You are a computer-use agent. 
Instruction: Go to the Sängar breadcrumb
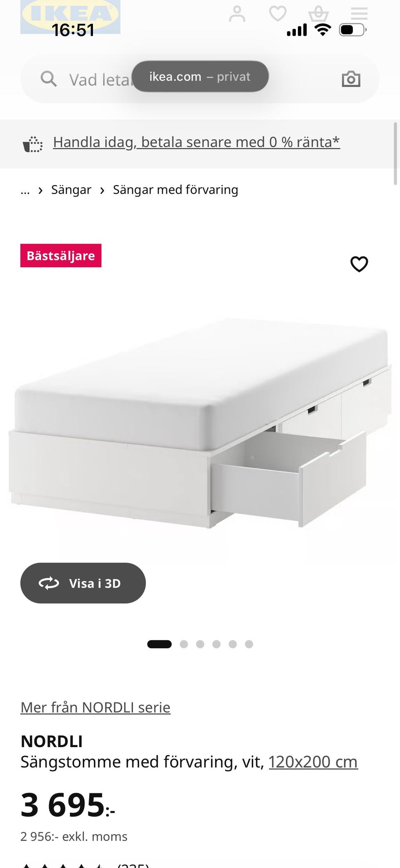(71, 190)
